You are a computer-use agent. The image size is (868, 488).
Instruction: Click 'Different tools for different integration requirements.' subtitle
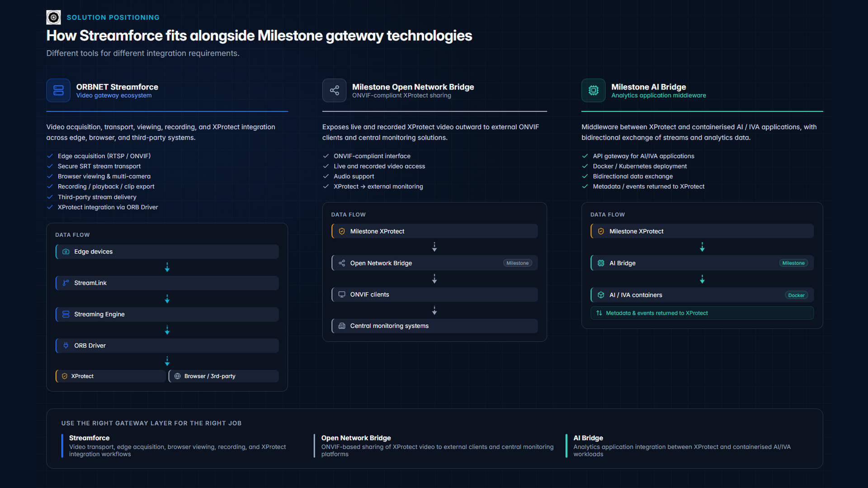point(143,53)
